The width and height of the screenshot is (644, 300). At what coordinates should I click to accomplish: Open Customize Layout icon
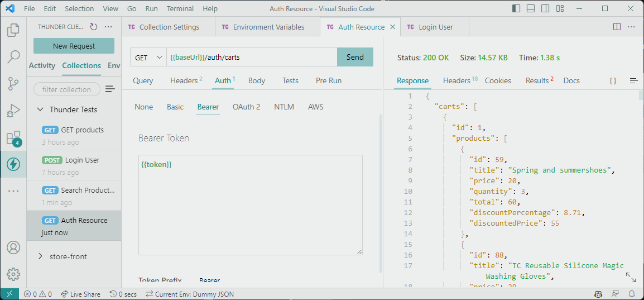pos(560,8)
